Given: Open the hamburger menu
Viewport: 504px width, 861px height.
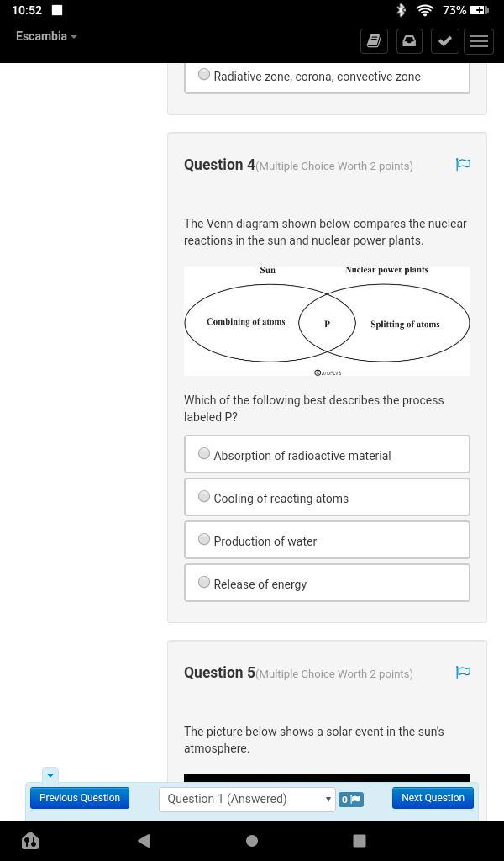Looking at the screenshot, I should 479,41.
